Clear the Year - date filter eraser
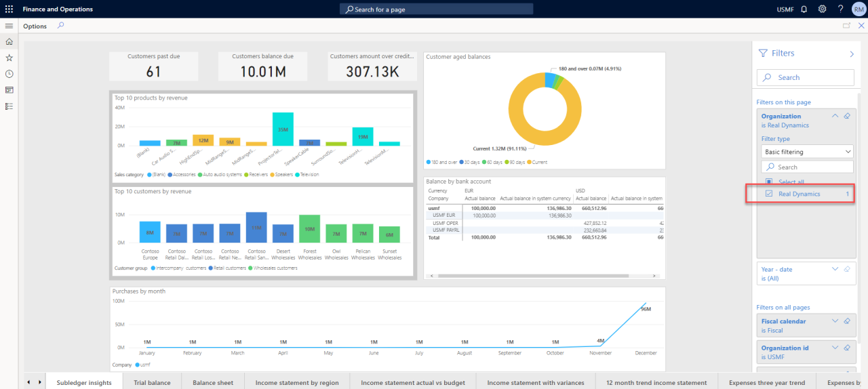 [846, 269]
